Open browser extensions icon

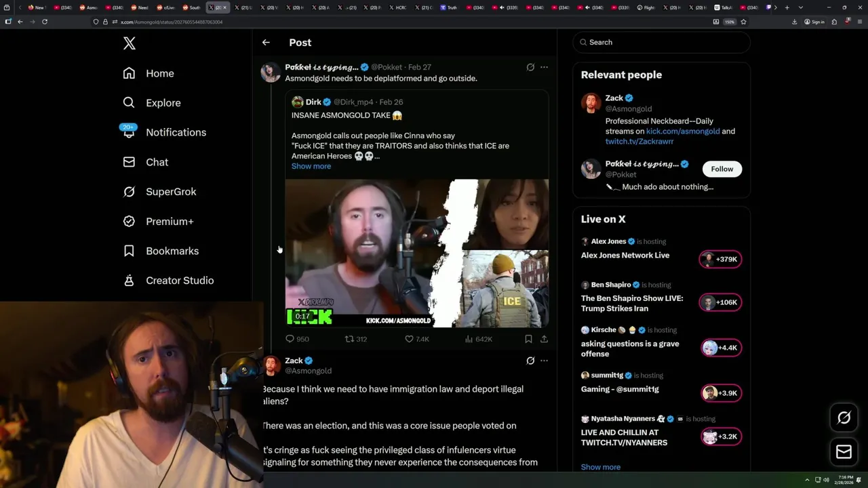[834, 22]
